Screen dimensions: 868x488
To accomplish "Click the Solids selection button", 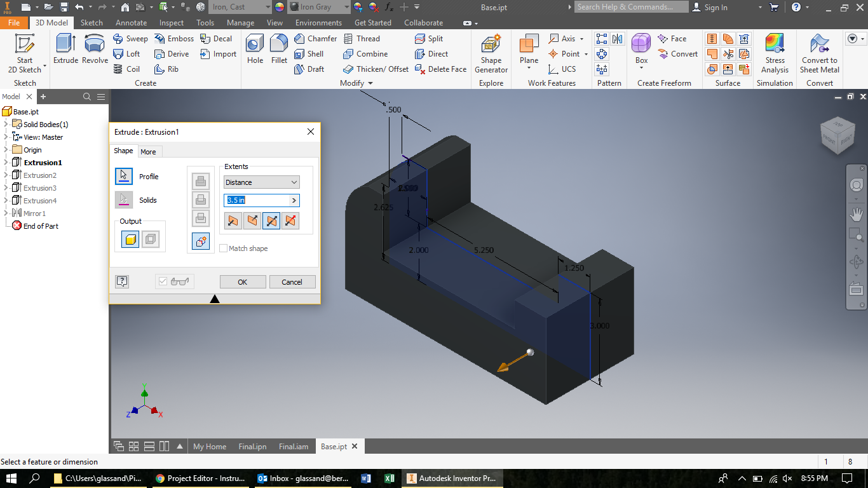I will point(124,200).
